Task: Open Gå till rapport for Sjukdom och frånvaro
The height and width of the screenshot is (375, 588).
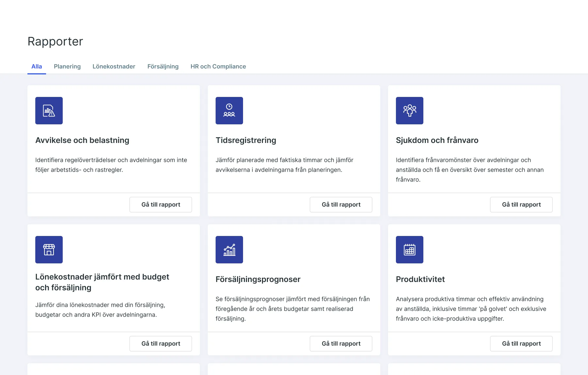Action: (x=521, y=205)
